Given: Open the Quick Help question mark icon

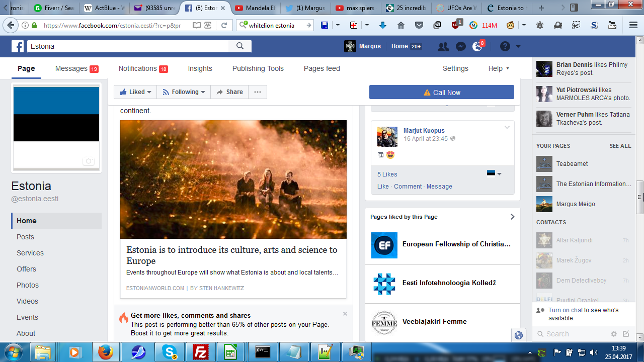Looking at the screenshot, I should click(x=505, y=46).
